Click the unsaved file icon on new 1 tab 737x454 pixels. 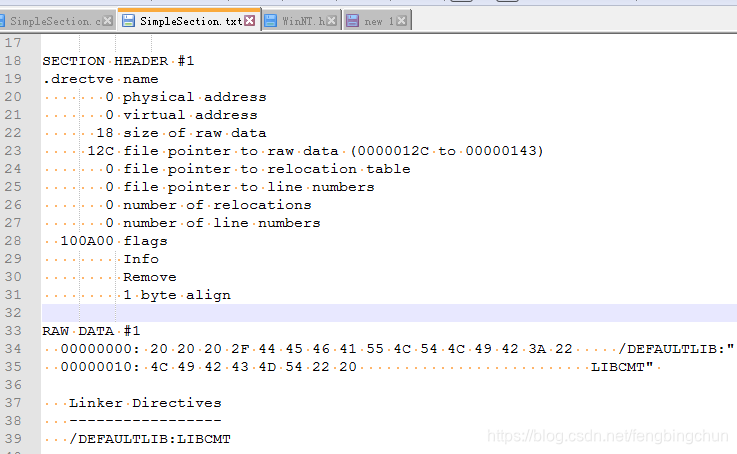352,21
